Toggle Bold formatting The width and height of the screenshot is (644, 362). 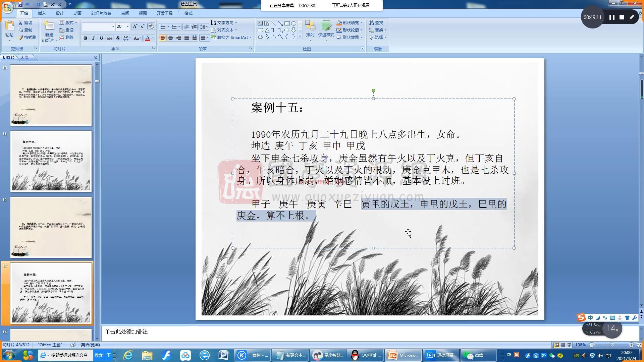pos(86,38)
